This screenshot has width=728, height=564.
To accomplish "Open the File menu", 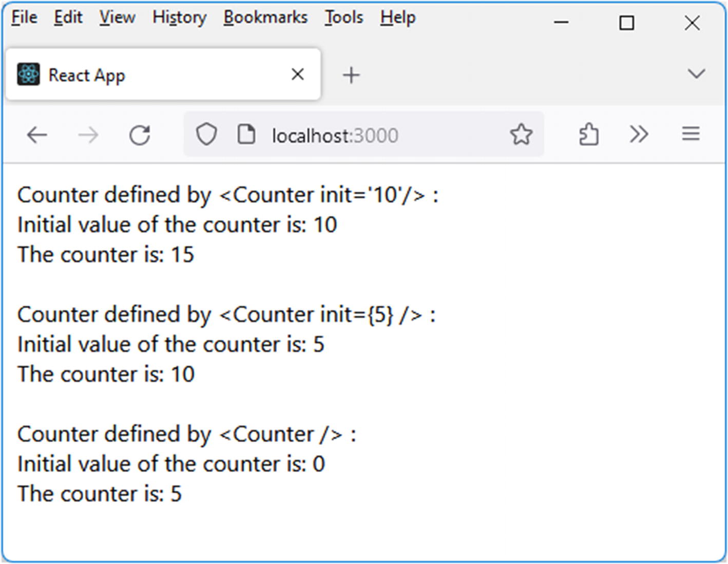I will point(24,17).
